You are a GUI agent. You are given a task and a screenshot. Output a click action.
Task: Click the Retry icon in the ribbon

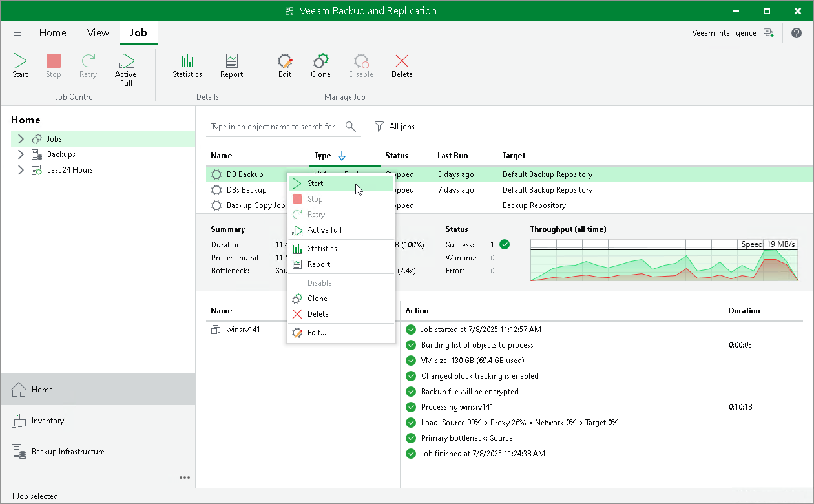pos(88,65)
